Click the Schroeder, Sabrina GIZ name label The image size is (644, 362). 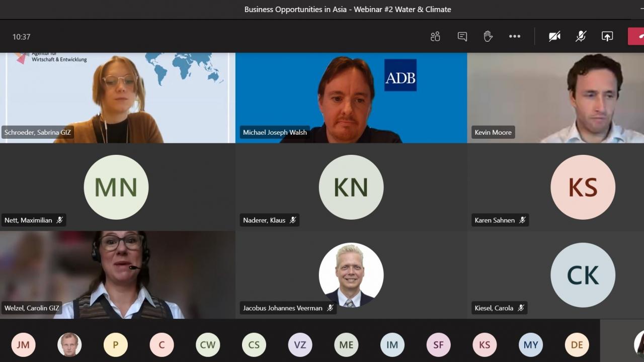38,133
